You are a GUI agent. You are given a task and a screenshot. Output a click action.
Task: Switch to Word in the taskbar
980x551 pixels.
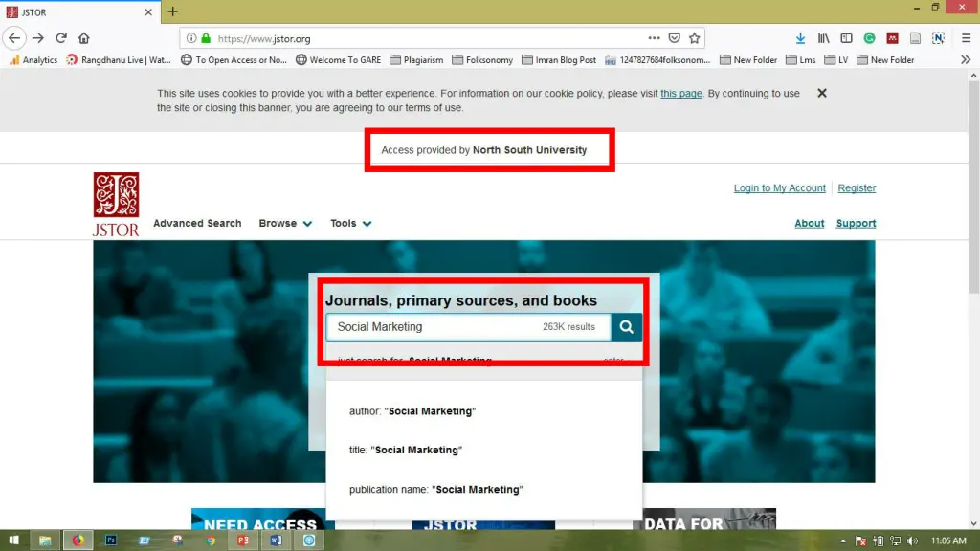(x=277, y=540)
